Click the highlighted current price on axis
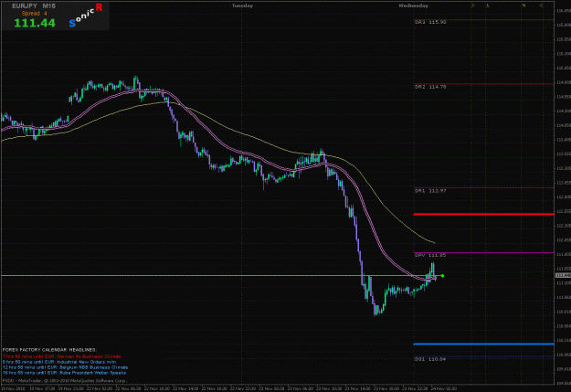 coord(563,275)
